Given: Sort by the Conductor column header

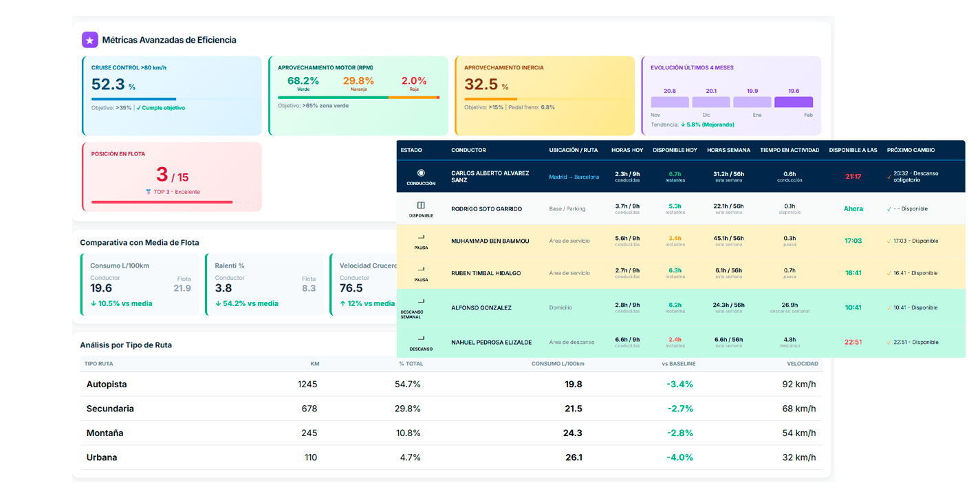Looking at the screenshot, I should 468,150.
